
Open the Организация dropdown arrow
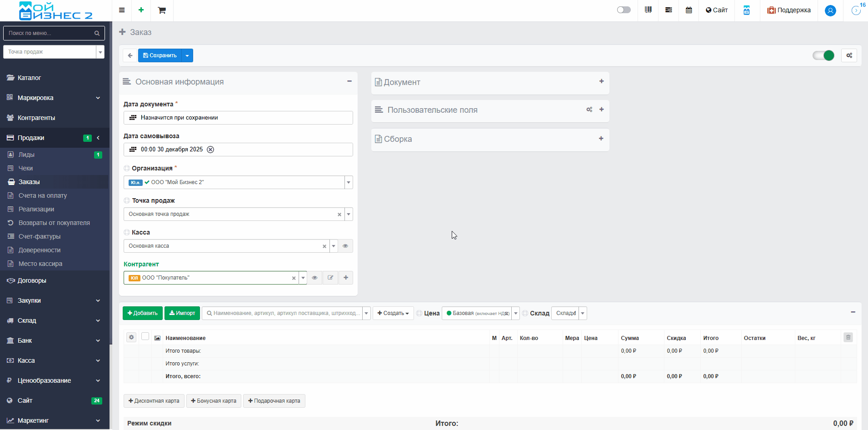tap(349, 182)
